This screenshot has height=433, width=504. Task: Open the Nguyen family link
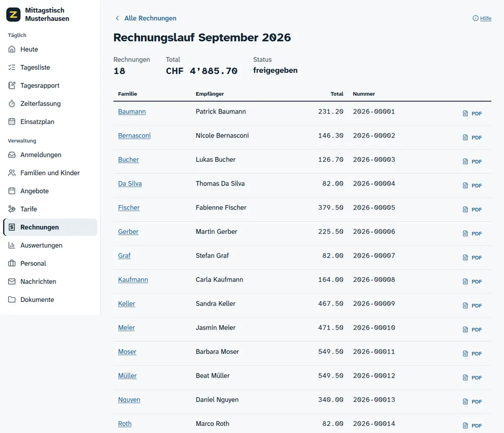(129, 400)
